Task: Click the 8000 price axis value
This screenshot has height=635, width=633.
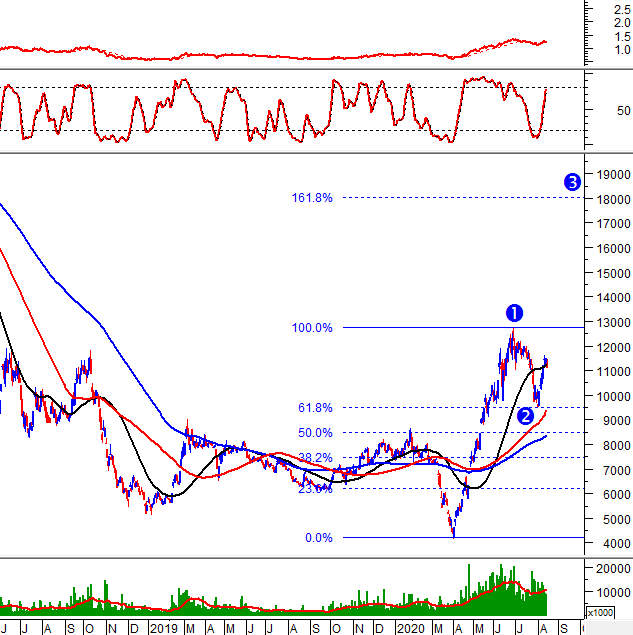Action: tap(616, 445)
